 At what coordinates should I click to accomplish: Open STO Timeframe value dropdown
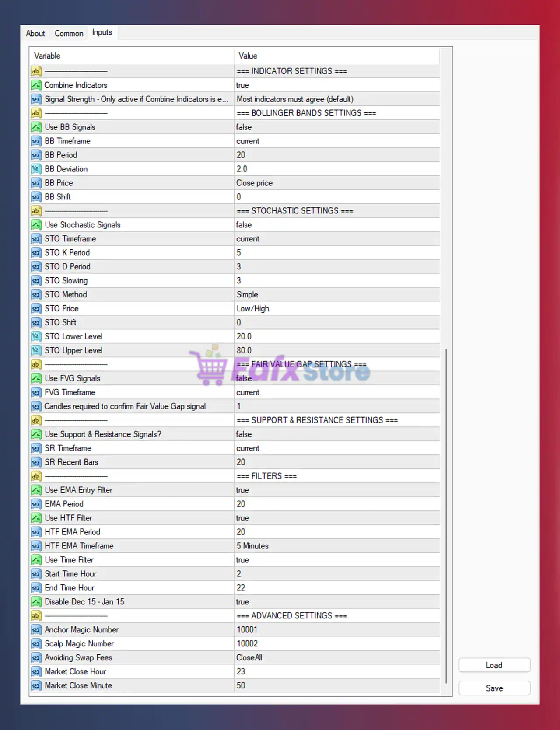[x=337, y=239]
